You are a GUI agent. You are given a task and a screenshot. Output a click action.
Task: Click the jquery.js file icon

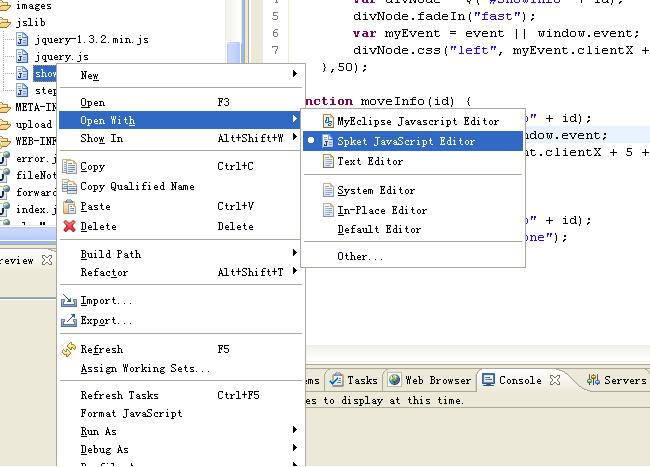[22, 56]
